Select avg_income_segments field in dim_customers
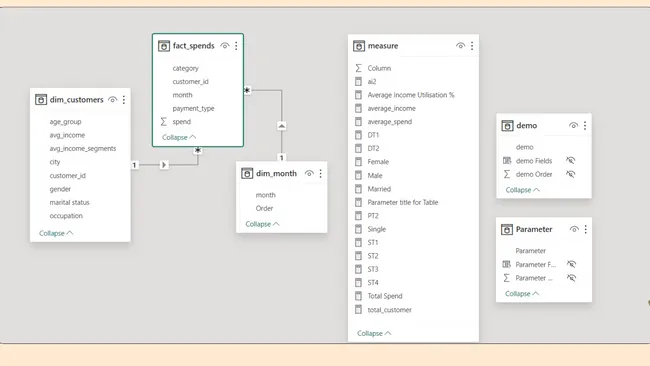Screen dimensions: 650x366 [83, 148]
